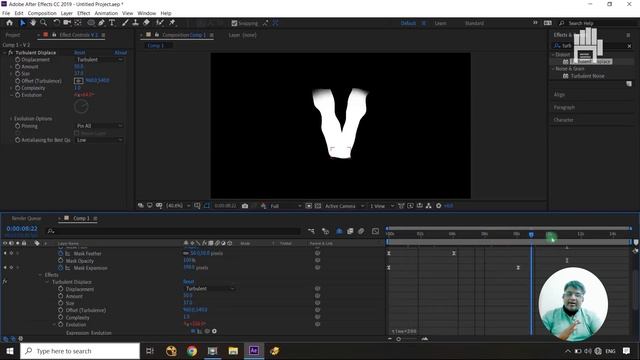This screenshot has width=640, height=360.
Task: Select the Standard workspace
Action: [474, 23]
